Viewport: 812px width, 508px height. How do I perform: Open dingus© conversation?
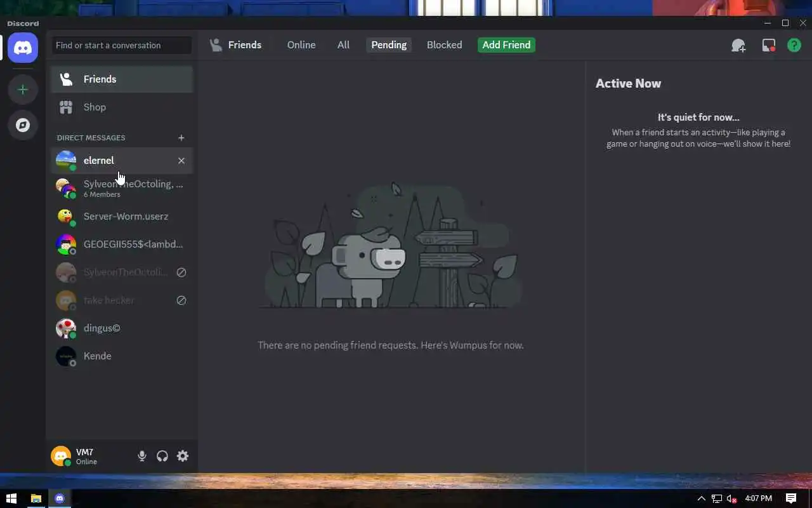[122, 328]
